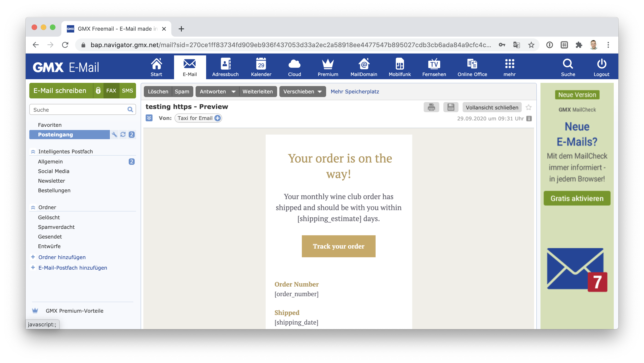Click Ordner hinzufügen link

coord(62,257)
